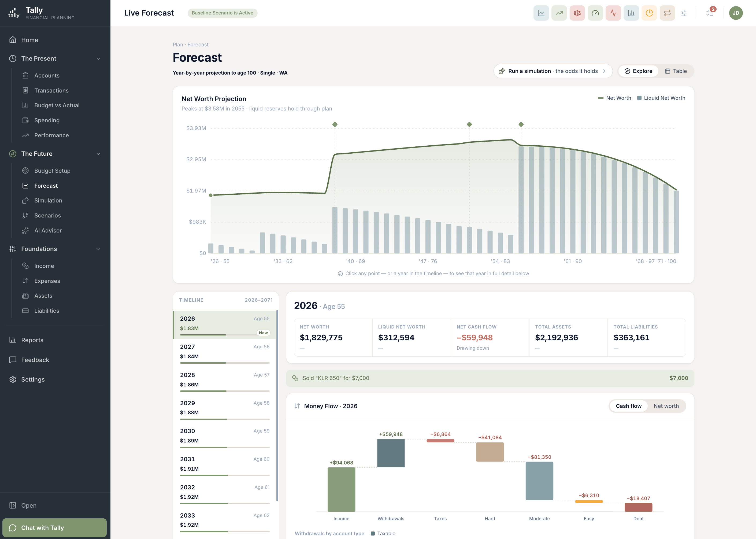Select 2028 in the timeline
The height and width of the screenshot is (539, 756).
225,381
